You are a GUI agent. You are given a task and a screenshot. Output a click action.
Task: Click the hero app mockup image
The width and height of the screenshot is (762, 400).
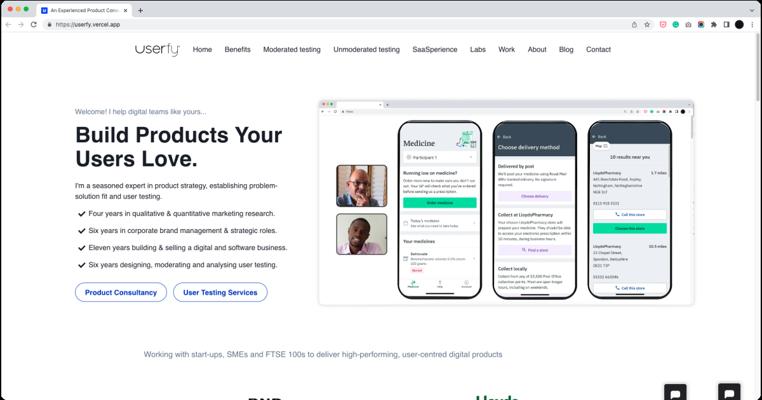(x=506, y=203)
